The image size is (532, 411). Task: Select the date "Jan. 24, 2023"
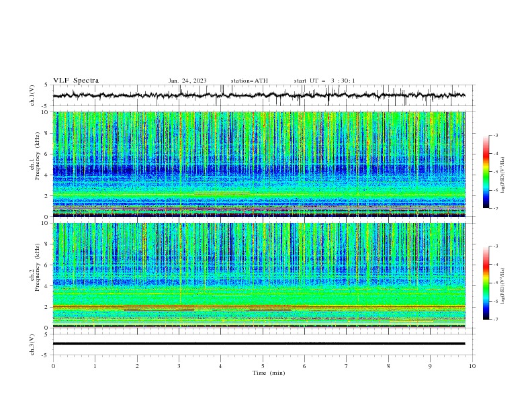187,81
